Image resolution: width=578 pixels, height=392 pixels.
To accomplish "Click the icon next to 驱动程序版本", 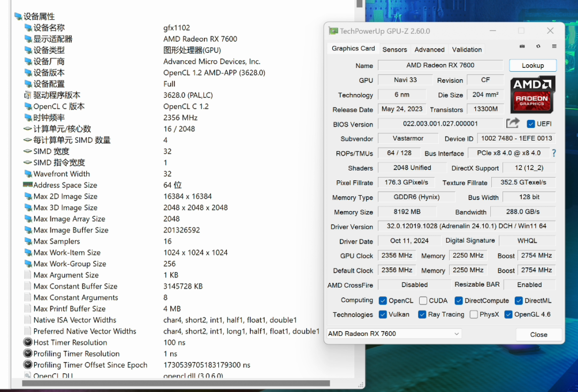I will [28, 95].
